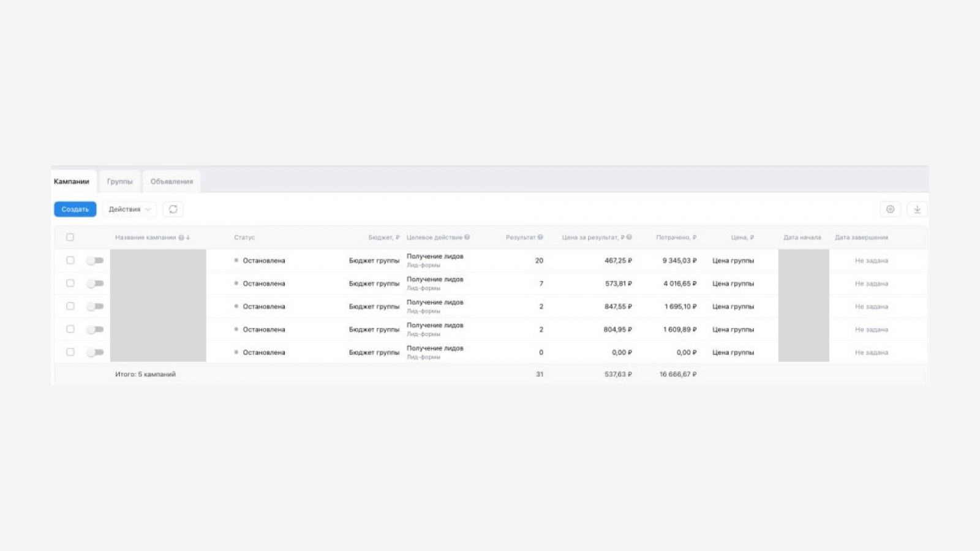The width and height of the screenshot is (980, 551).
Task: Switch on campaign costing 847,55 ₽ per result
Action: pyautogui.click(x=95, y=306)
